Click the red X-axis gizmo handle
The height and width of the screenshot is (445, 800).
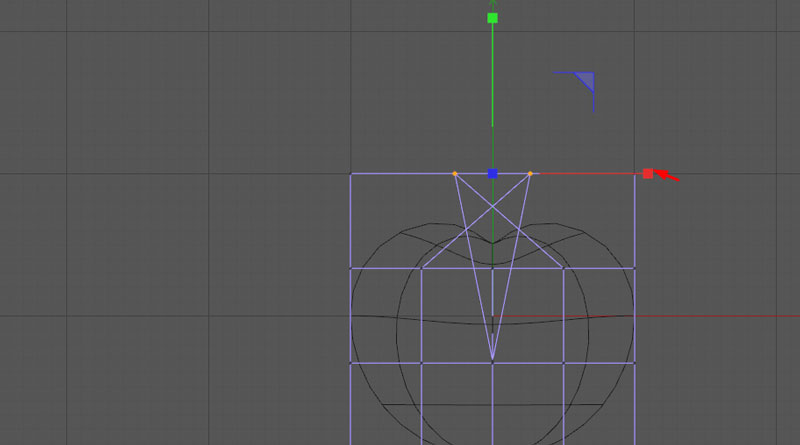tap(648, 174)
